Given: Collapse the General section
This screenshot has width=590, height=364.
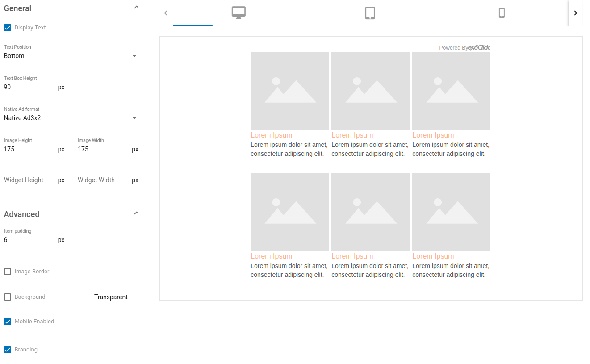Looking at the screenshot, I should (x=137, y=7).
